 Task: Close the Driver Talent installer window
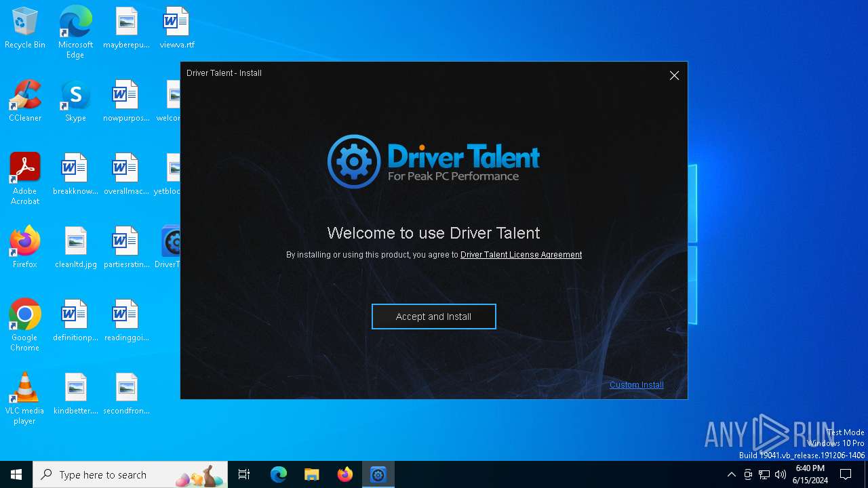[674, 75]
